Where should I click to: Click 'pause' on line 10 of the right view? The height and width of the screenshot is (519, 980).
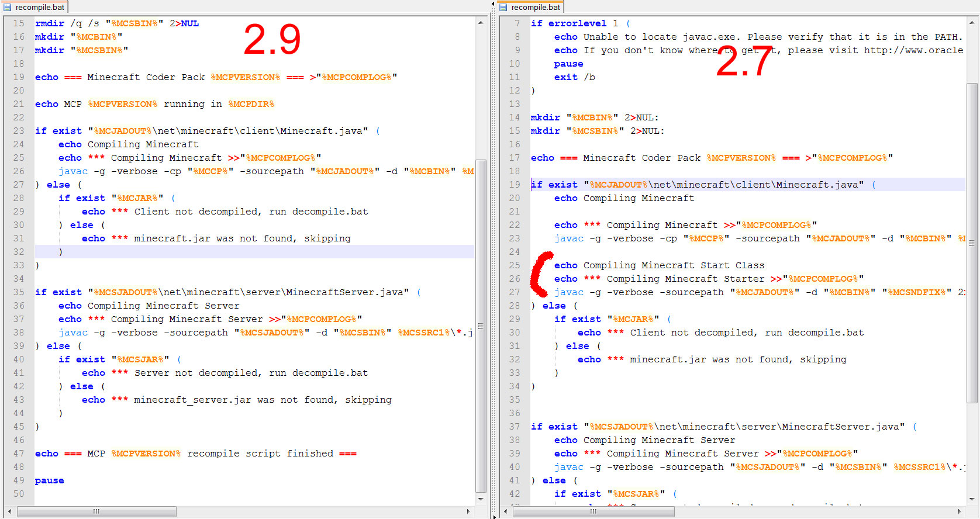569,64
